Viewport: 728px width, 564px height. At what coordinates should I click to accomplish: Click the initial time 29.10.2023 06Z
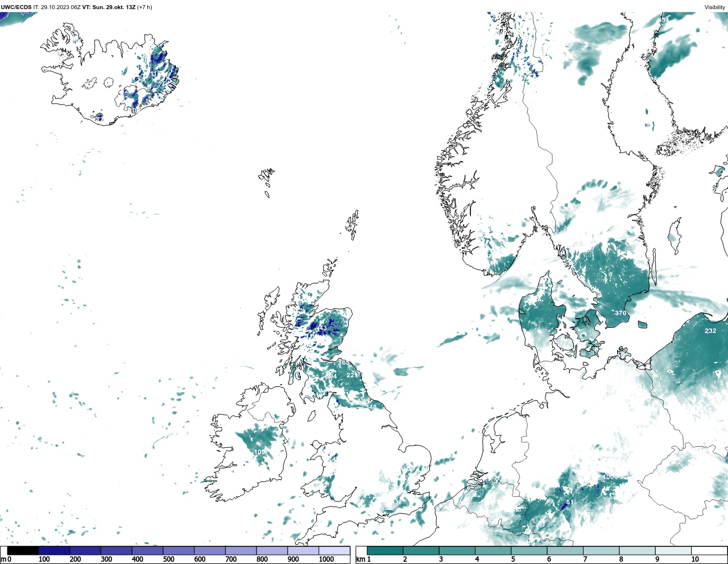point(60,7)
